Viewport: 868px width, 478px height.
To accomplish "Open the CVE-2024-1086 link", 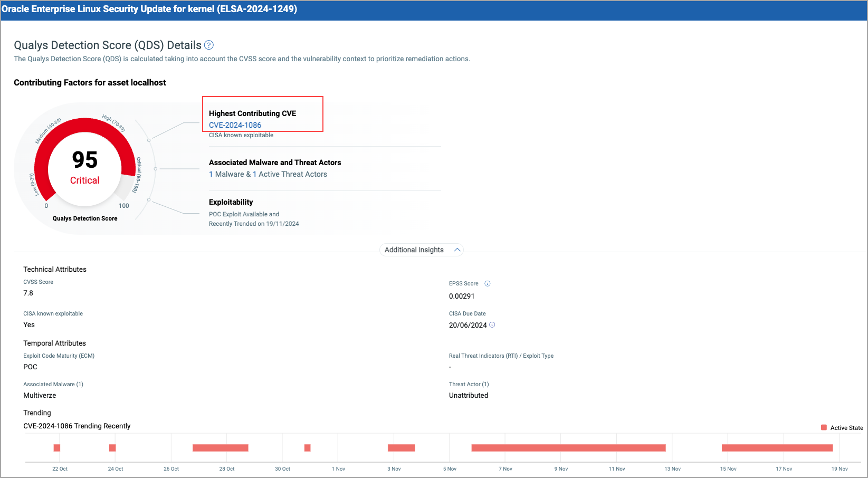I will 235,125.
